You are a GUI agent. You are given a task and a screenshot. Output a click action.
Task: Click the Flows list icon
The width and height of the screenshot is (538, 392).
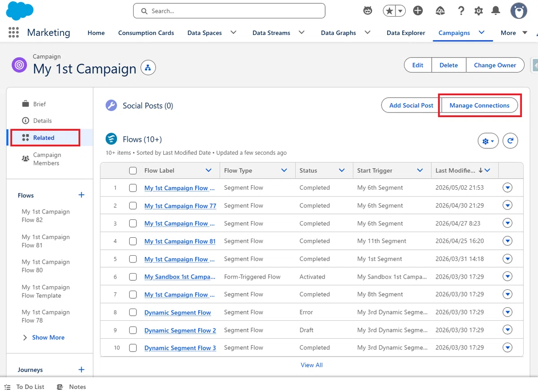coord(111,139)
